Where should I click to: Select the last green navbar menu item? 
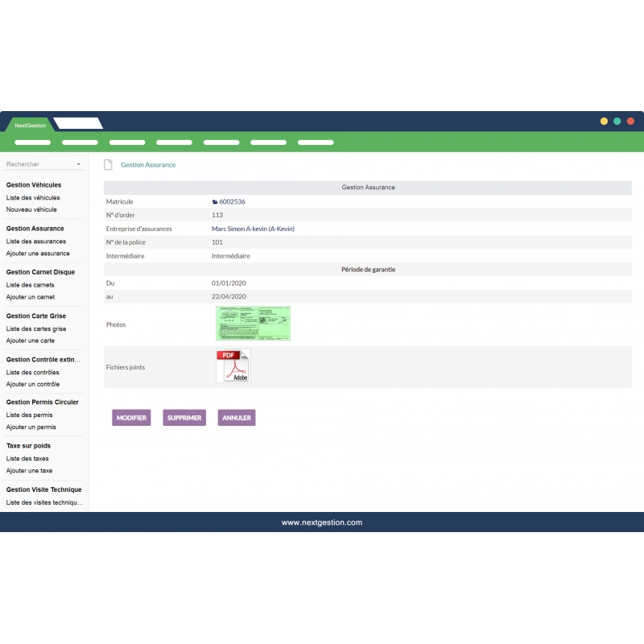coord(316,142)
